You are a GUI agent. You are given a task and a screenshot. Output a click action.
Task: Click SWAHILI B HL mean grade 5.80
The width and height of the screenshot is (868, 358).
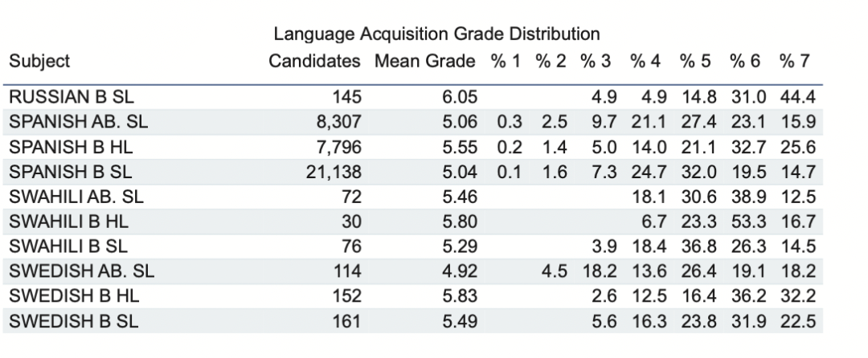coord(460,222)
